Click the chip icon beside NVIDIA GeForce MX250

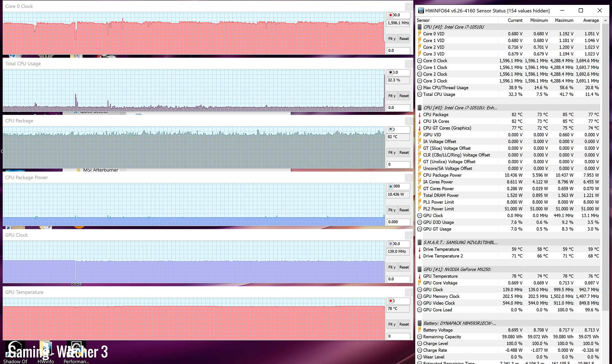tap(419, 269)
